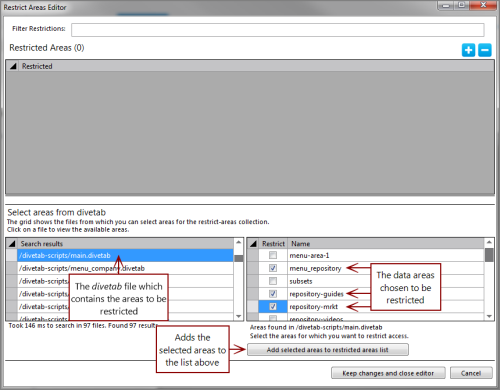
Task: Select the repository-guides name cell
Action: pyautogui.click(x=386, y=294)
